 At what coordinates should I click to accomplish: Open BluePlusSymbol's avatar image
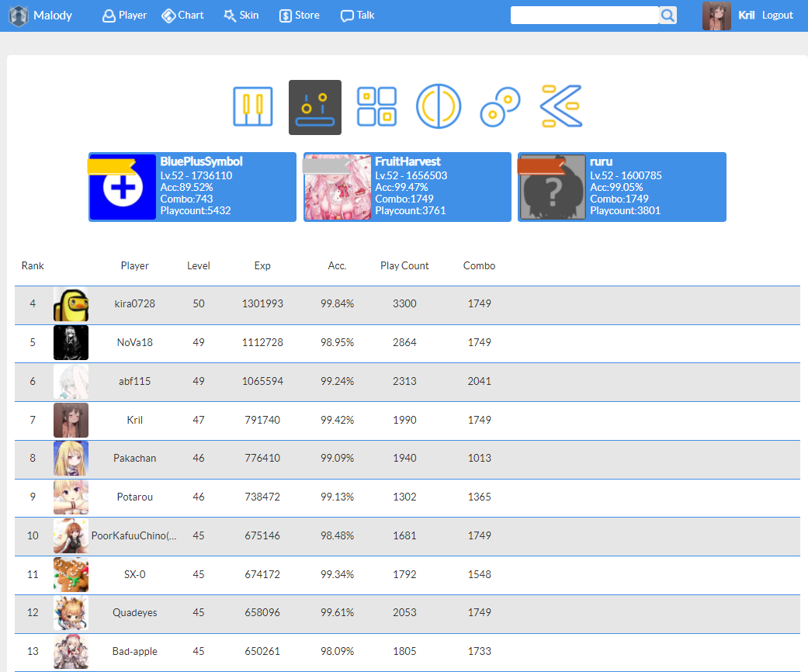point(123,187)
